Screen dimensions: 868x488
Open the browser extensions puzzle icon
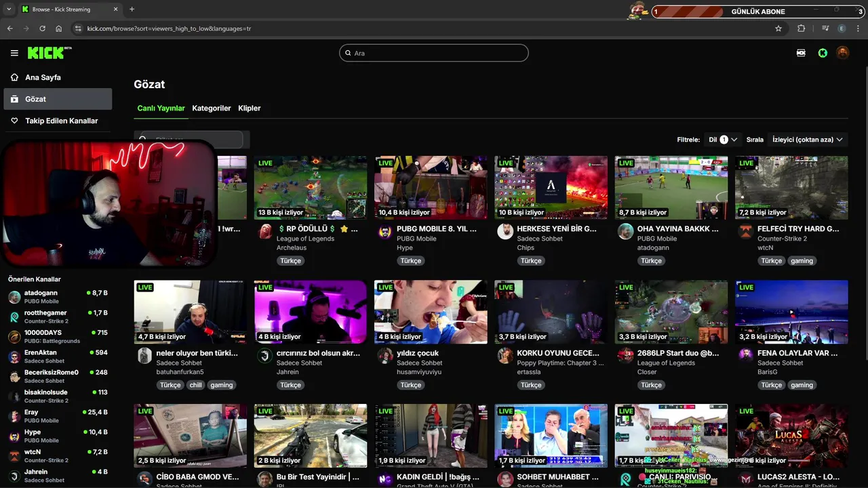tap(802, 28)
